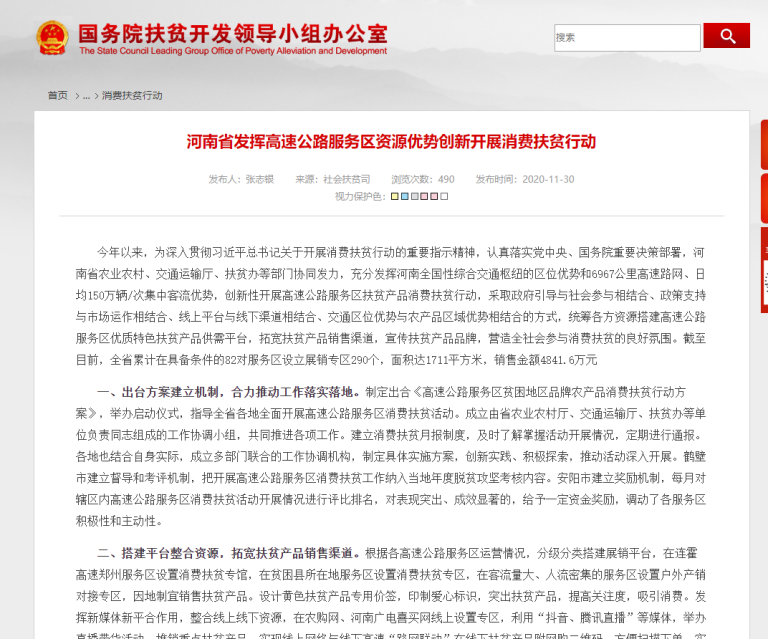Image resolution: width=769 pixels, height=640 pixels.
Task: Click the source label 社会扶贫司
Action: coord(346,180)
